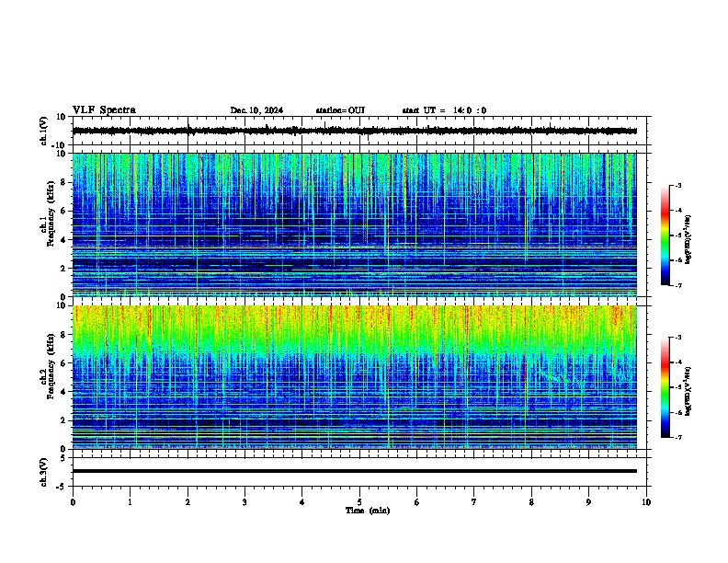
Task: Click the "station=OUJ" header label
Action: [x=340, y=110]
